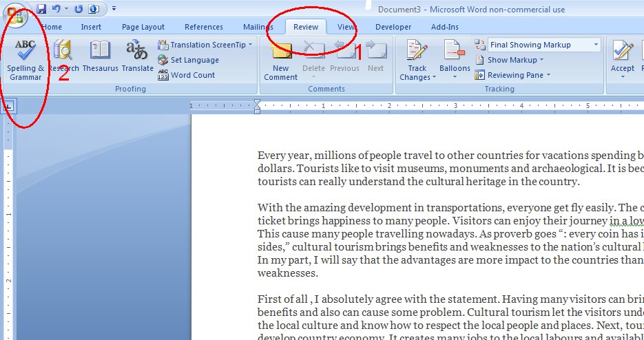Click the Redo icon

point(79,9)
